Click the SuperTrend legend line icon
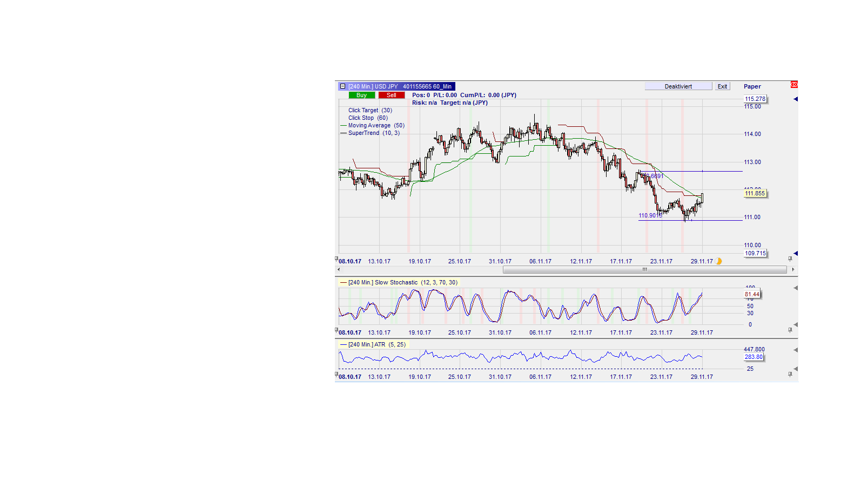Screen dimensions: 868x503 [x=344, y=133]
